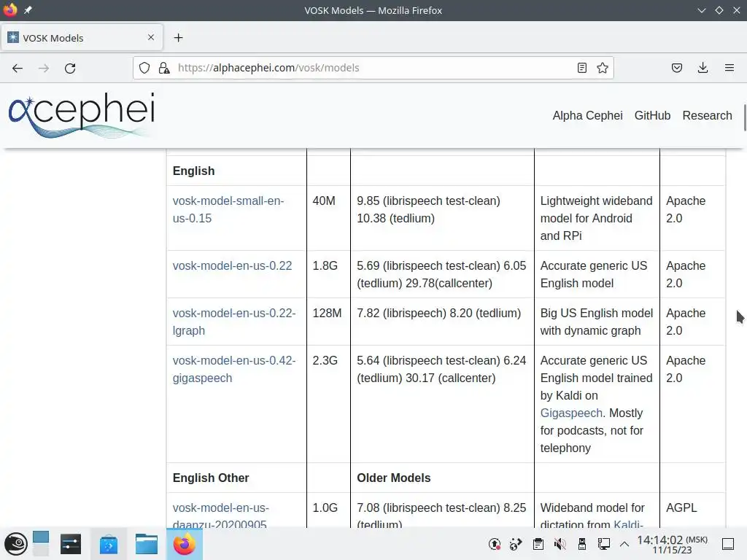The image size is (747, 560).
Task: Select the VOSK Models tab
Action: click(82, 38)
